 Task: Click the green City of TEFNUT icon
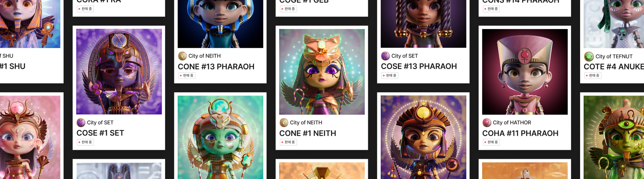coord(589,57)
